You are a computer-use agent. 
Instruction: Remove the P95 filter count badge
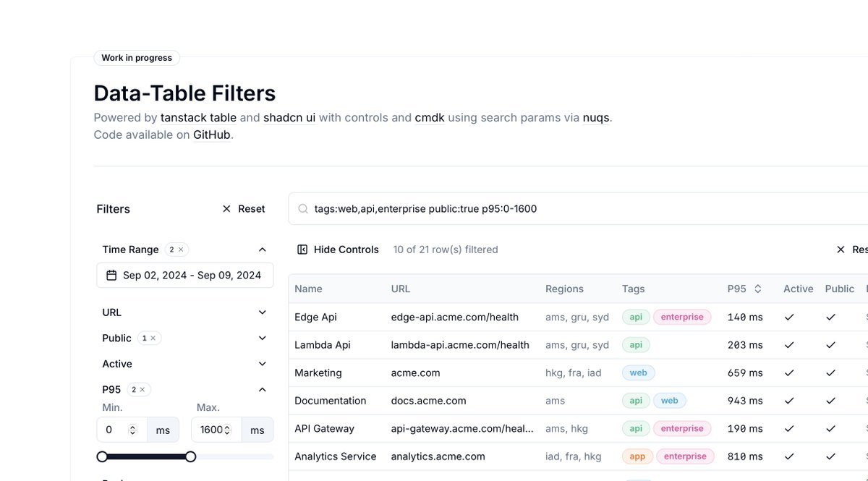142,390
